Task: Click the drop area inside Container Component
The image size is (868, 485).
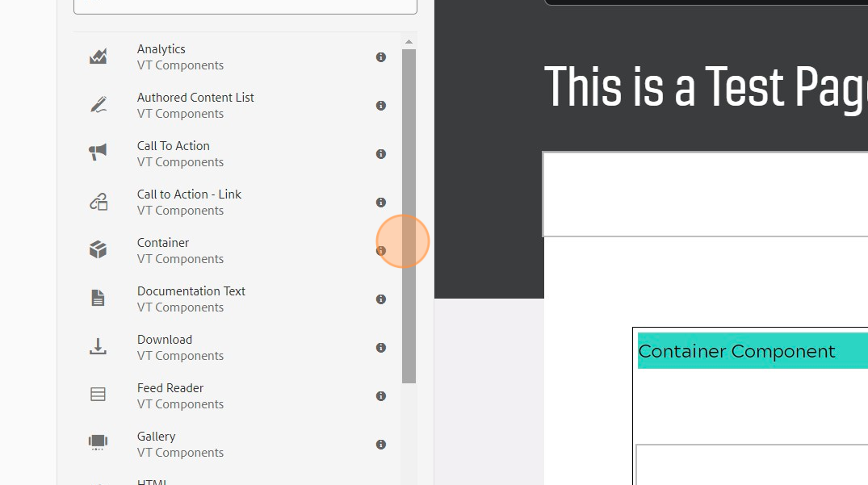Action: [752, 465]
